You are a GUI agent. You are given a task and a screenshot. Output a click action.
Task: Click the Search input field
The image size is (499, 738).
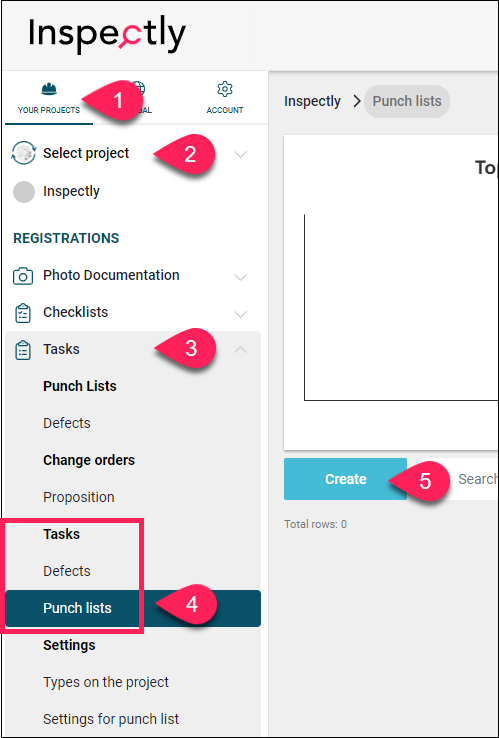click(463, 479)
